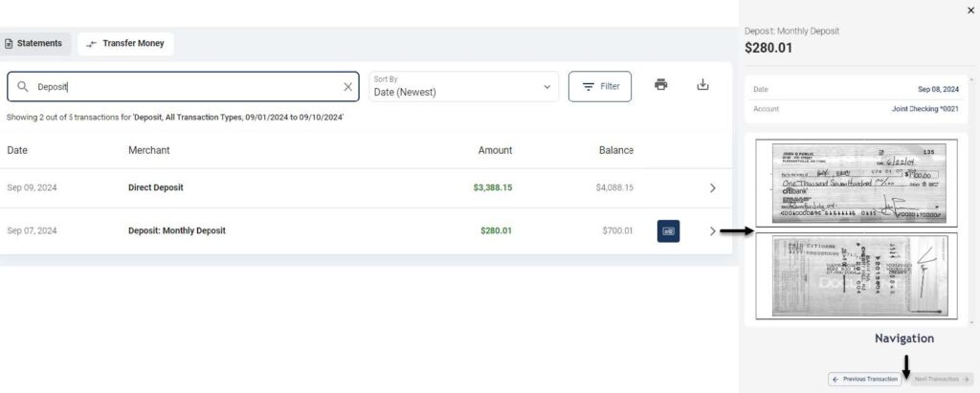This screenshot has height=393, width=980.
Task: Clear the search field with the X icon
Action: coord(348,87)
